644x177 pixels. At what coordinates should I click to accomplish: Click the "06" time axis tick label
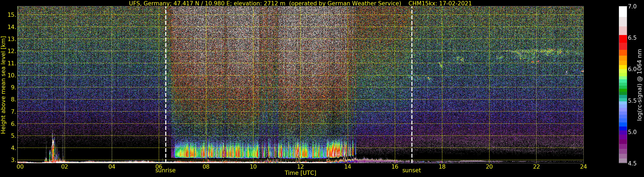point(159,166)
